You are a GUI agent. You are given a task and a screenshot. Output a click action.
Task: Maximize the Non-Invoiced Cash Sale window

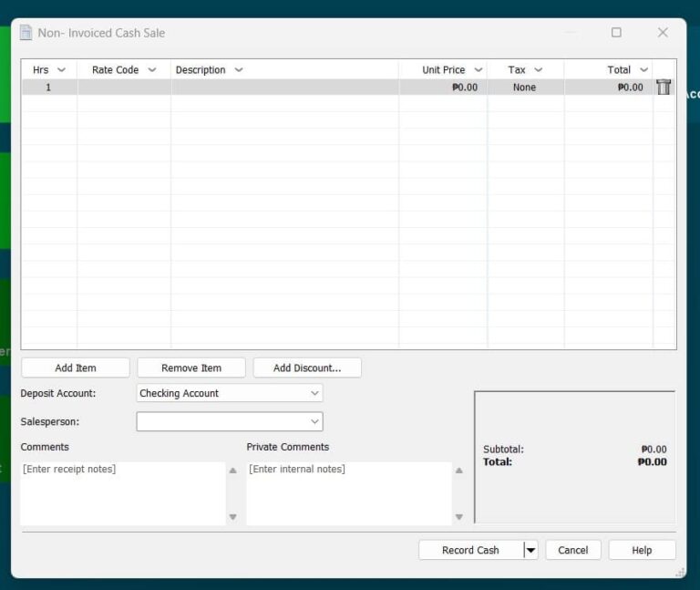click(x=616, y=32)
